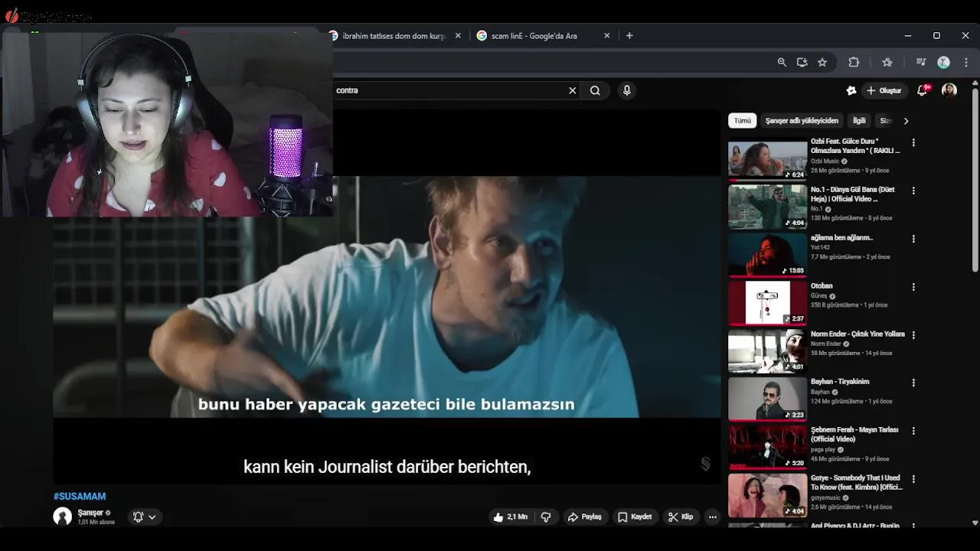Open options menu for Bayhan Tiryakinim

point(913,383)
